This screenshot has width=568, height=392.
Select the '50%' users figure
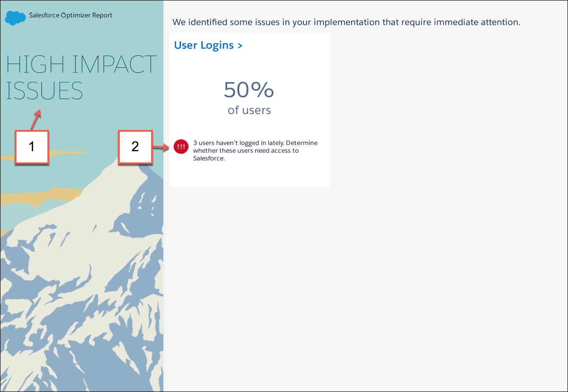249,89
